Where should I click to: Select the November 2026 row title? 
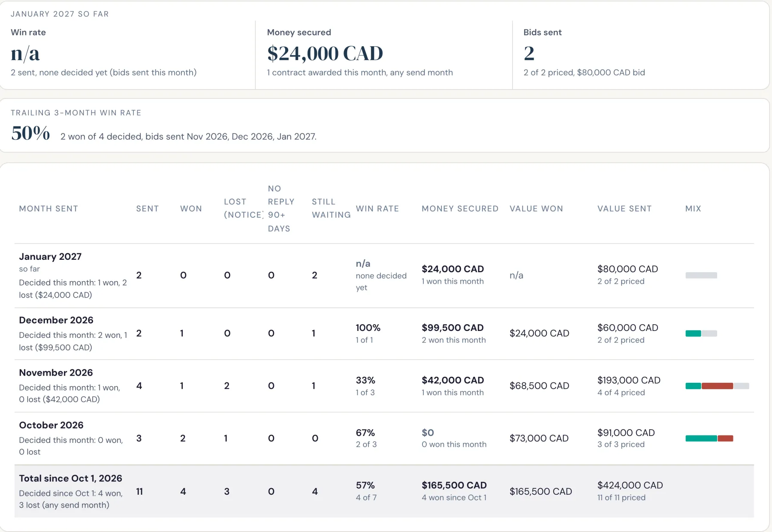pyautogui.click(x=56, y=373)
